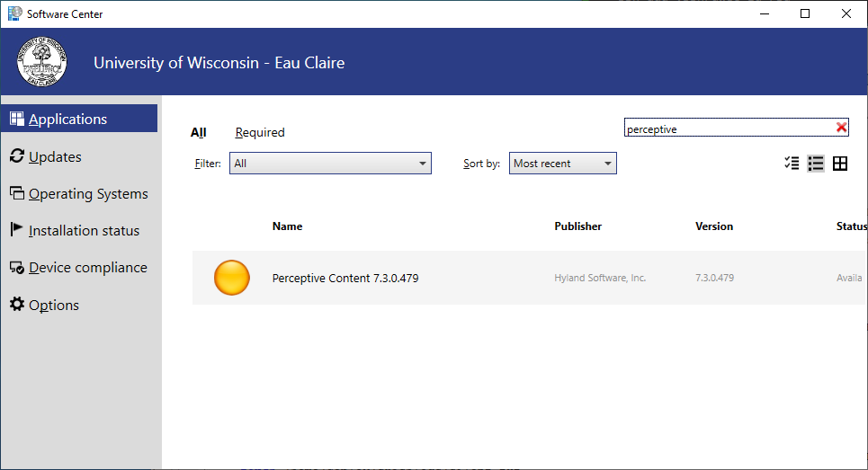Click the University of Wisconsin seal logo
Image resolution: width=868 pixels, height=470 pixels.
click(x=41, y=63)
